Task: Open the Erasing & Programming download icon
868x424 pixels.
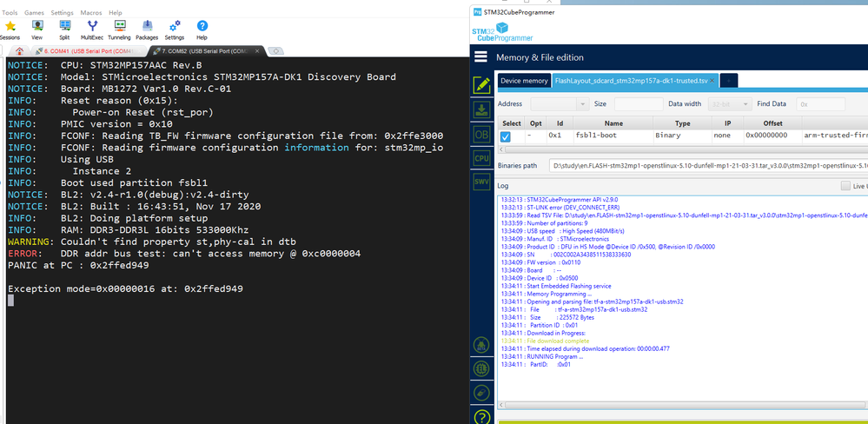Action: 481,109
